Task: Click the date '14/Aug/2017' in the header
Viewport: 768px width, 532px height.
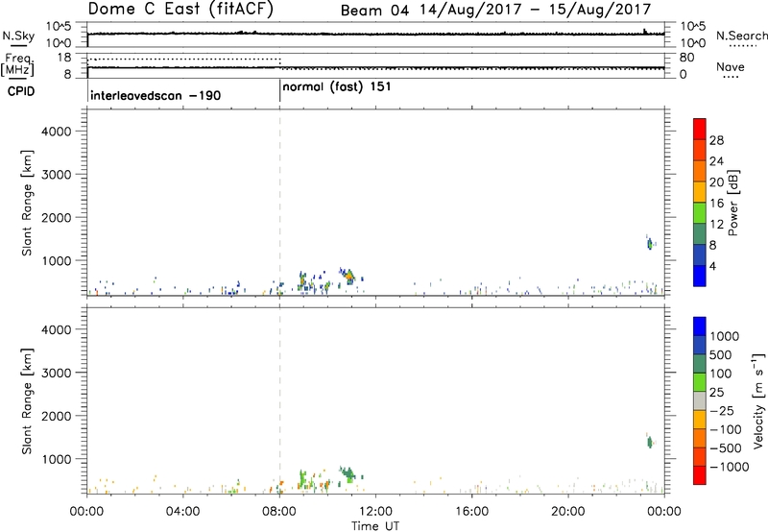Action: [470, 10]
